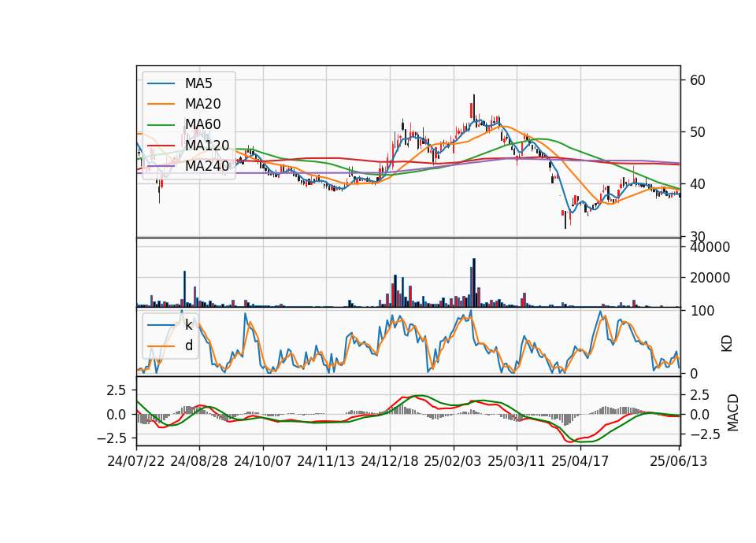Click the 25/02/03 date axis label
The image size is (756, 543).
coord(453,461)
